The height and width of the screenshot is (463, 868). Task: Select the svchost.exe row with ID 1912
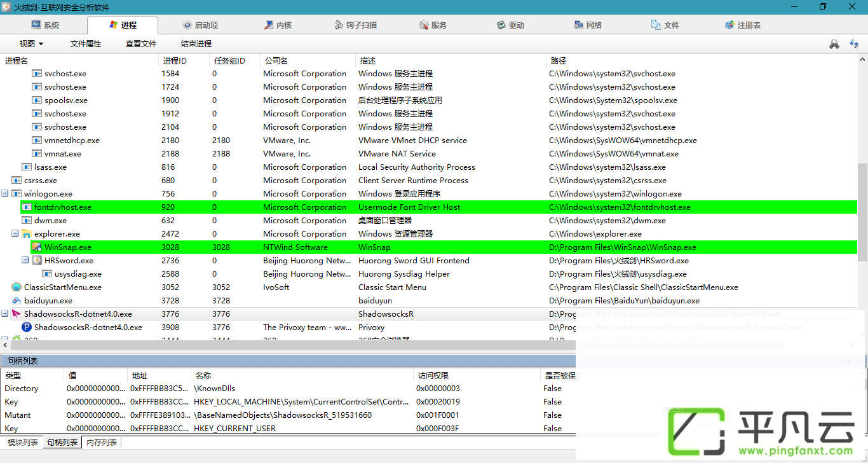(x=429, y=113)
